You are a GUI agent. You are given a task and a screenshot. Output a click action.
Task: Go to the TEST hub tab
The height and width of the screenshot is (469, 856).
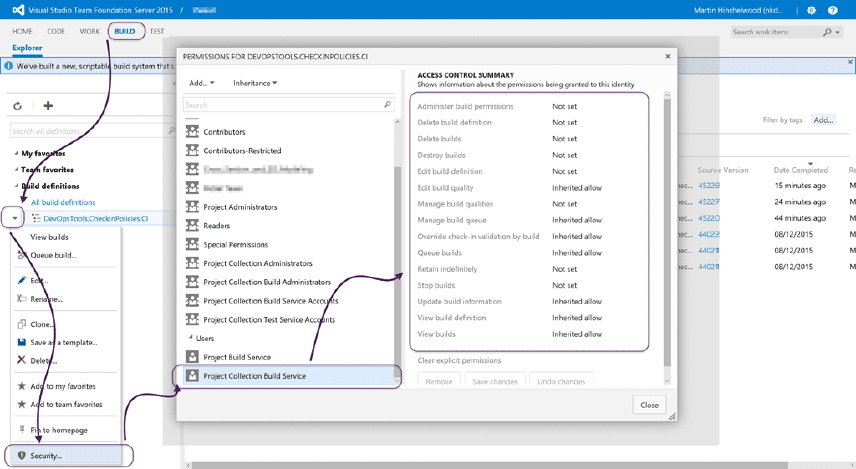tap(157, 31)
